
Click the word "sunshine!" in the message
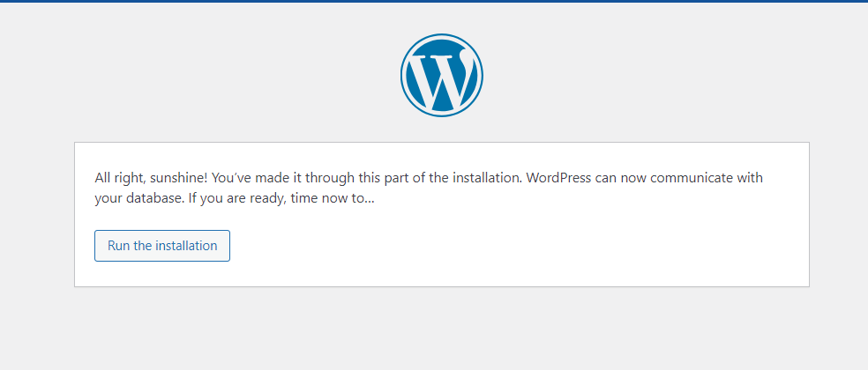point(178,178)
